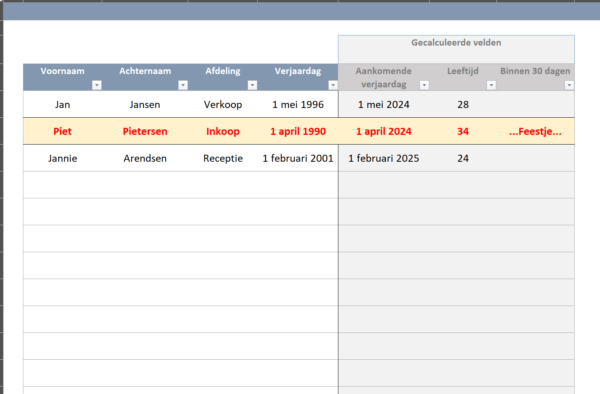Select the Verjaardag header cell
The image size is (600, 394).
(298, 77)
